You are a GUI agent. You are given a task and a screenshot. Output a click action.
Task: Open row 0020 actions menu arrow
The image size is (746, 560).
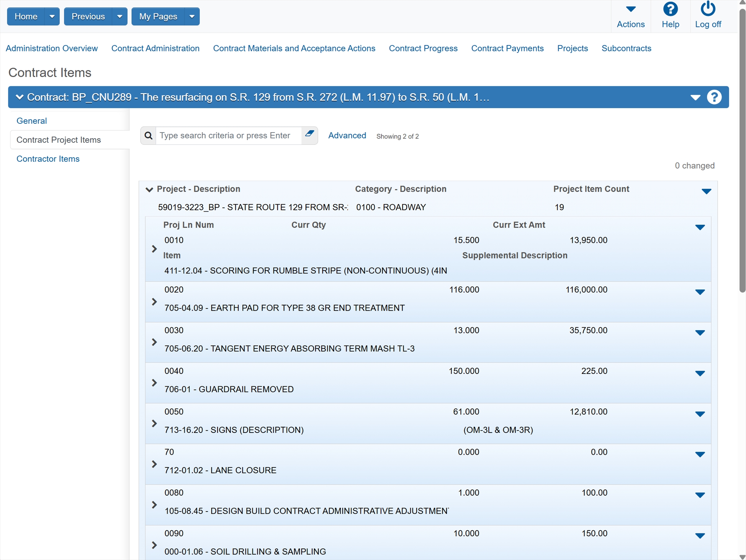[x=700, y=292]
